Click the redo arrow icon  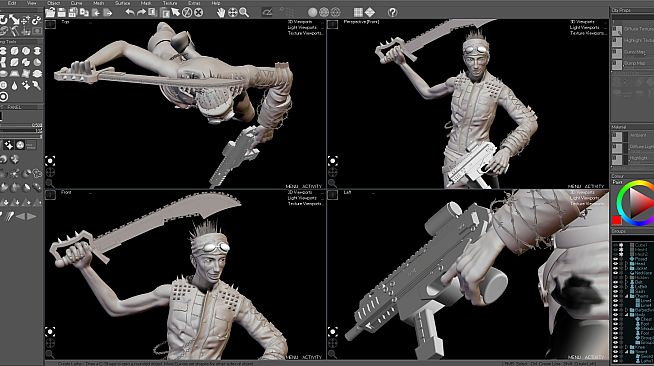[x=141, y=13]
